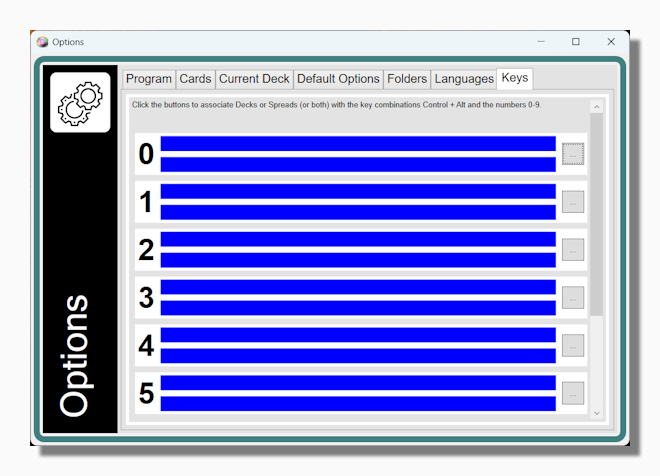Select the Current Deck tab
This screenshot has height=476, width=660.
(x=254, y=79)
